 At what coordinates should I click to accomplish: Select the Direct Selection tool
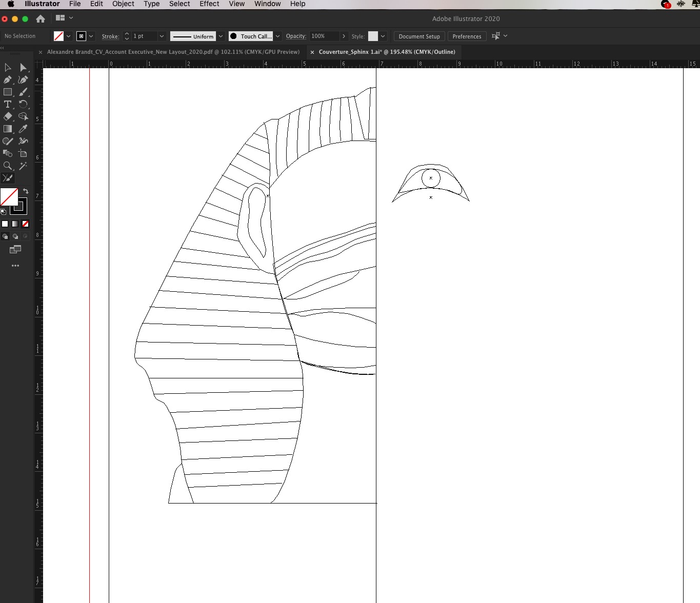[x=23, y=67]
